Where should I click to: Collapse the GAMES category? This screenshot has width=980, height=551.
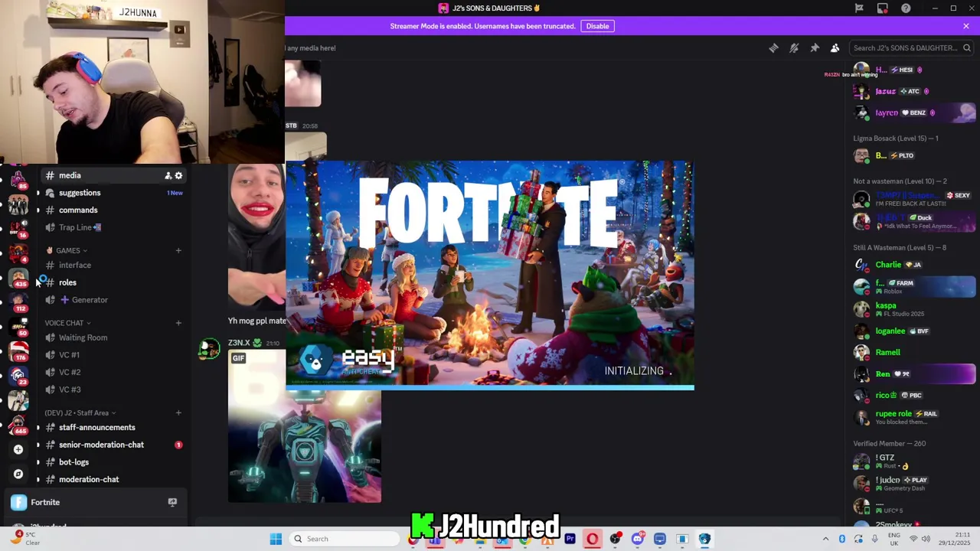[x=67, y=250]
